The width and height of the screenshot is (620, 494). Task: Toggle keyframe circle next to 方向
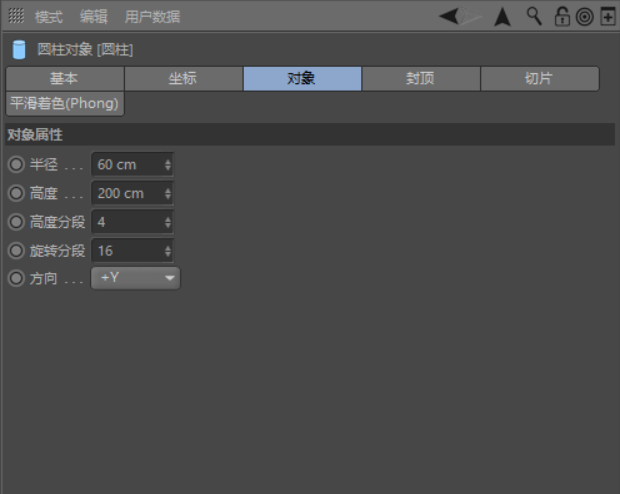coord(16,278)
